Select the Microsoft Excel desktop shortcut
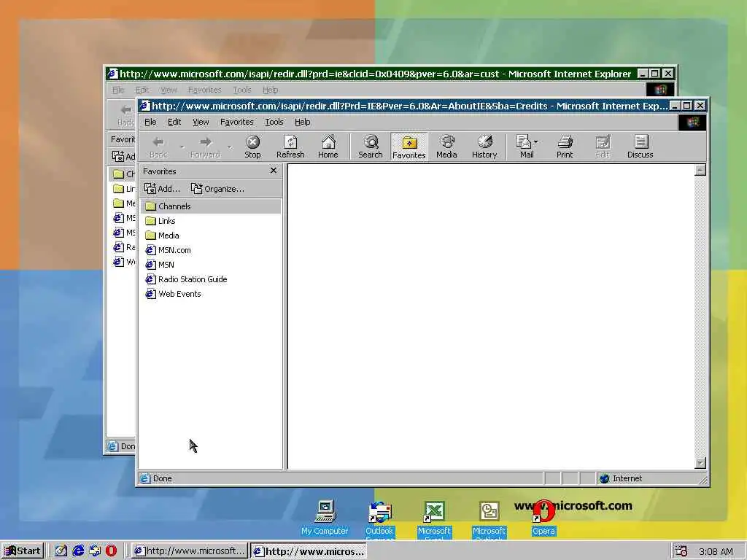The image size is (747, 560). [x=434, y=520]
